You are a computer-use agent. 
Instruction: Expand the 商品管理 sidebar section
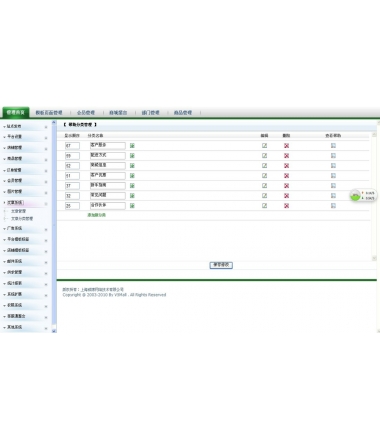[25, 159]
